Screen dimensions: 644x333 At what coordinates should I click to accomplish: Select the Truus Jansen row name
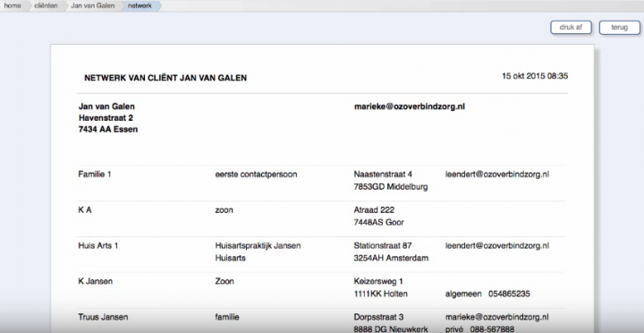(103, 318)
